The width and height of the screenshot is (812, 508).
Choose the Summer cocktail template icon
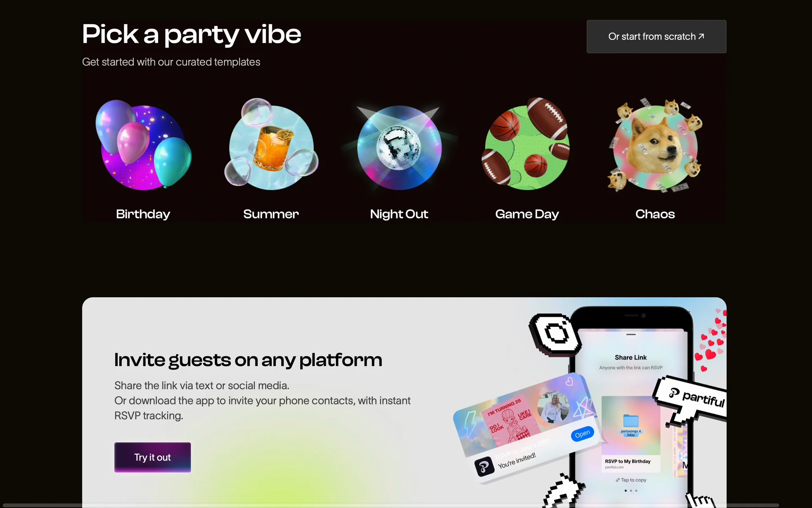(271, 144)
